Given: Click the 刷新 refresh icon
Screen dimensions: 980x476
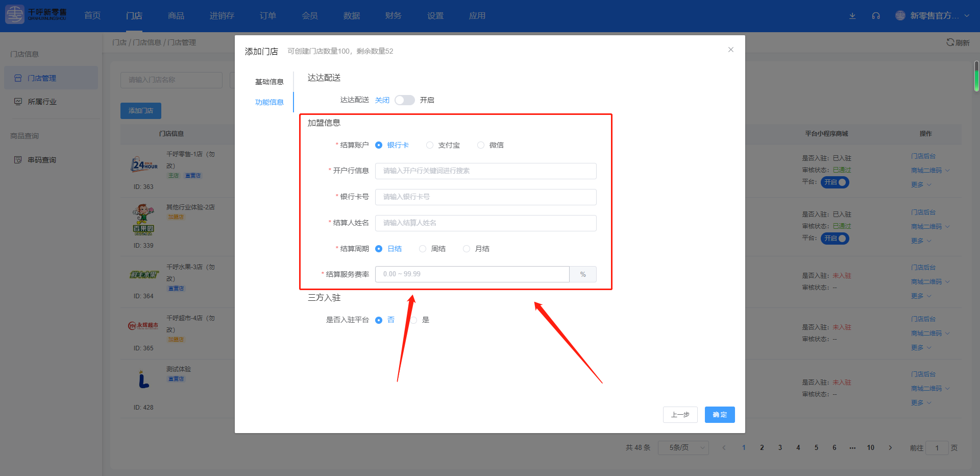Looking at the screenshot, I should point(950,42).
